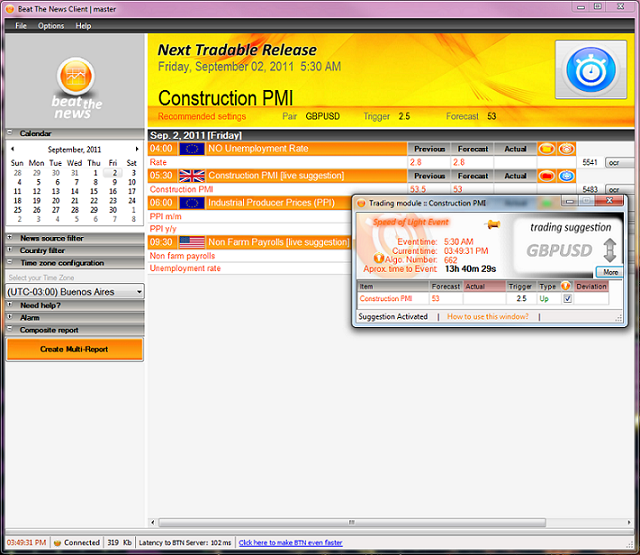Select September 30 in the calendar
Image resolution: width=640 pixels, height=555 pixels.
click(x=113, y=210)
